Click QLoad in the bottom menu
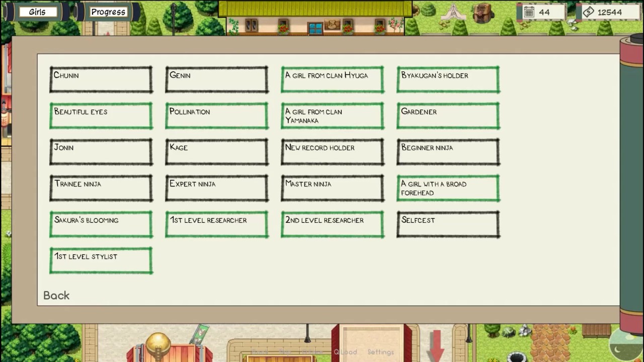This screenshot has width=644, height=362. click(x=345, y=352)
